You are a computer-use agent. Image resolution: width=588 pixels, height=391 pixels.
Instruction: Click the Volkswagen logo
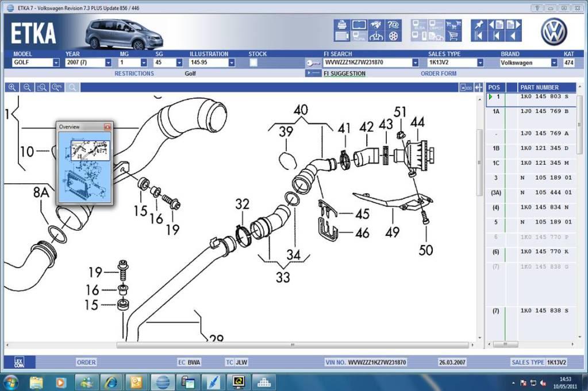tap(554, 32)
